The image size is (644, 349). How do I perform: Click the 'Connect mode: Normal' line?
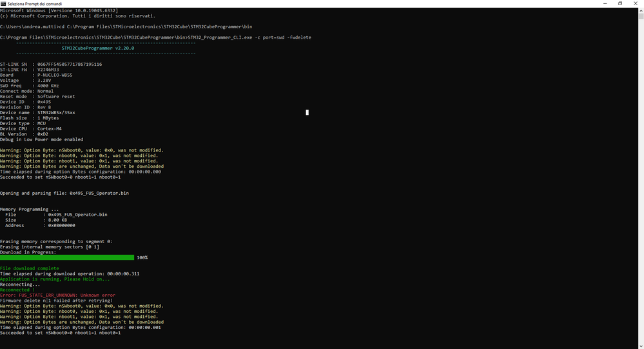pos(26,91)
